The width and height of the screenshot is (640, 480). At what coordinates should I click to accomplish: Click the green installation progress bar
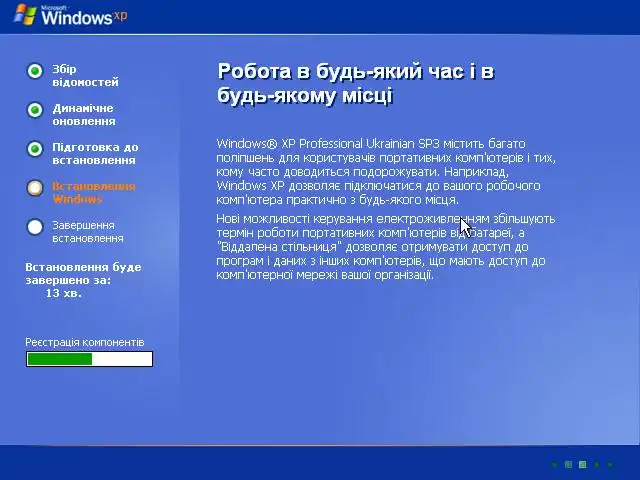pos(89,359)
